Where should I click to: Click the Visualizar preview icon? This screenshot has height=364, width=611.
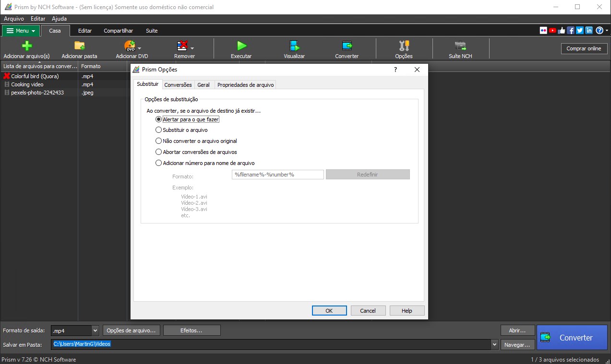coord(294,46)
